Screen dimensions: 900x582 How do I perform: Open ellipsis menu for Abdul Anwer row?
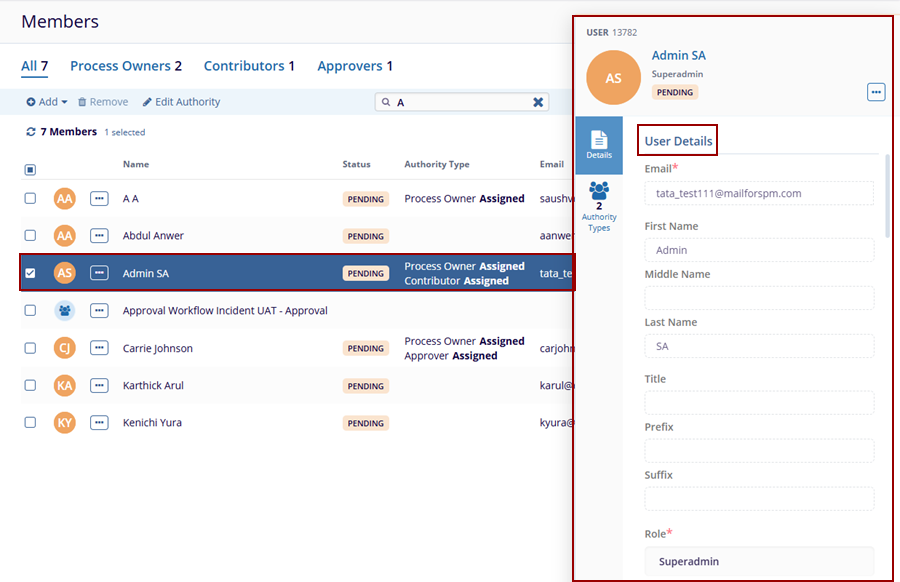coord(99,236)
